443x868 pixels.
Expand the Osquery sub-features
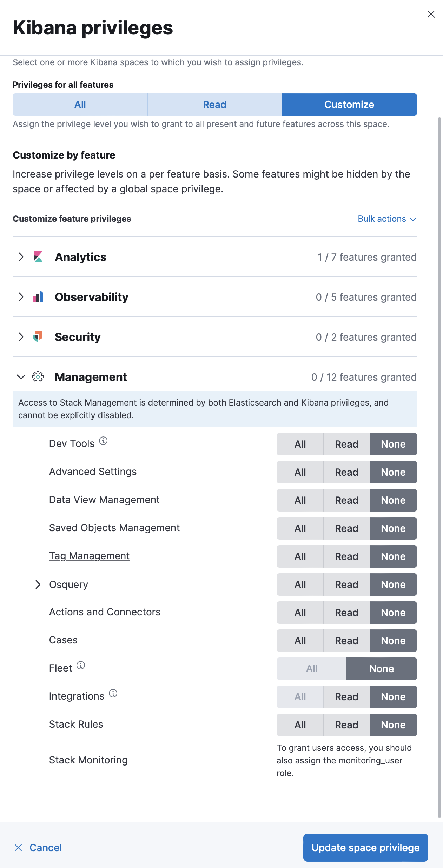pyautogui.click(x=38, y=584)
